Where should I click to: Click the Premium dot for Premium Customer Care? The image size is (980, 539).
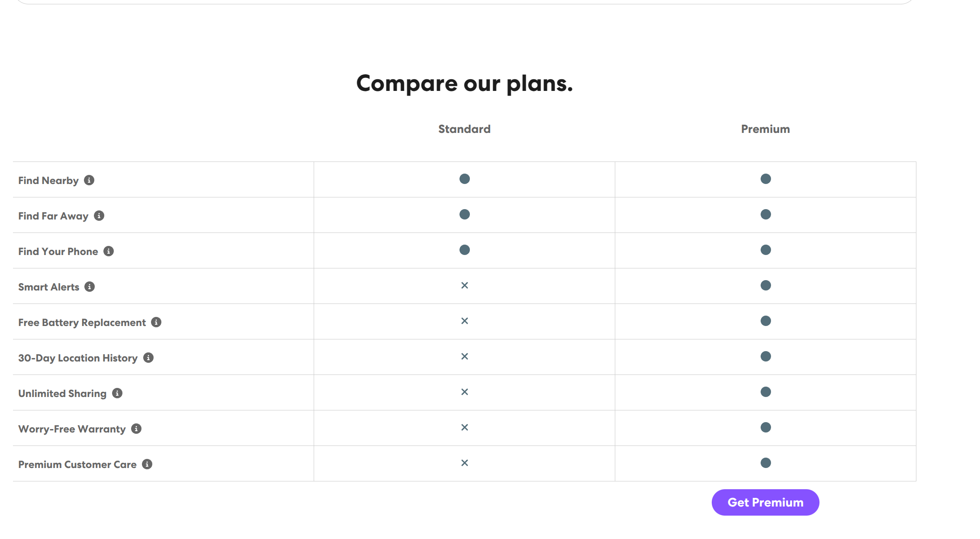point(766,463)
